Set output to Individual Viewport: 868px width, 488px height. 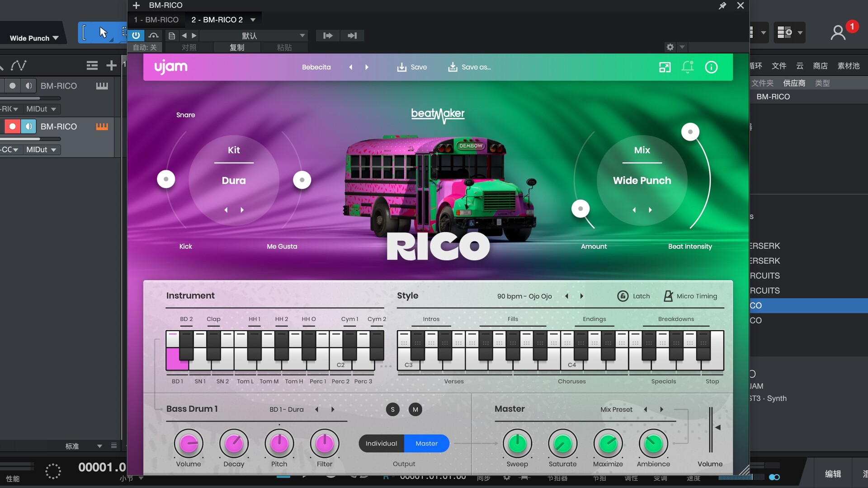[381, 443]
